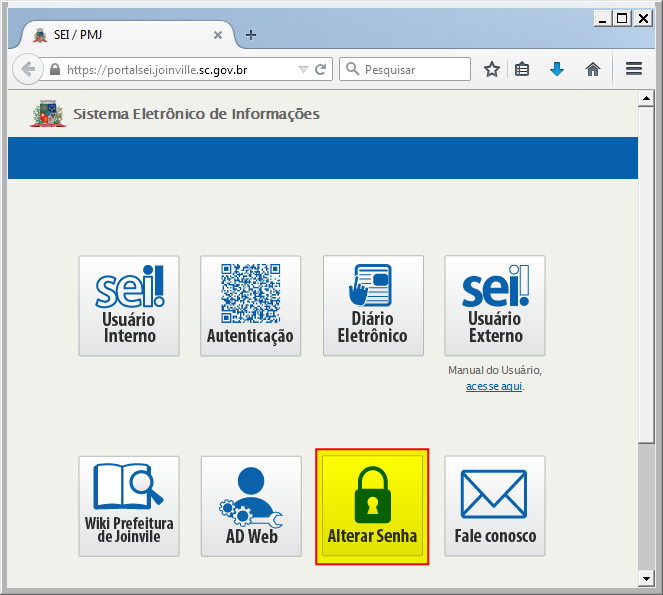This screenshot has height=595, width=663.
Task: Open a new tab with plus button
Action: 251,35
